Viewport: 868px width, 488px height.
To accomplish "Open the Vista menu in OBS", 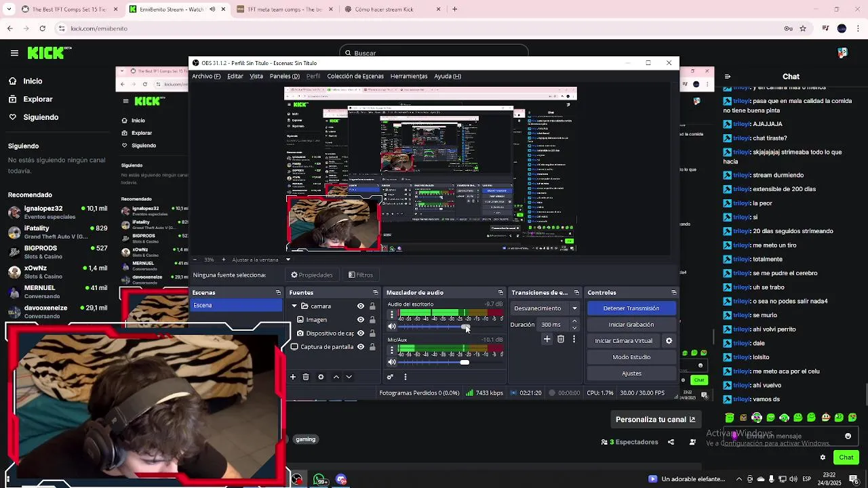I will [x=256, y=77].
